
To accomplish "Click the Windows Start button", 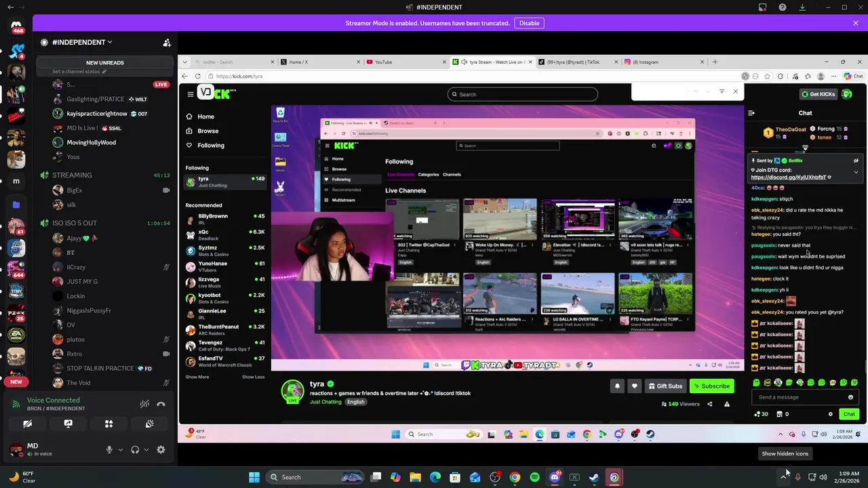I will (x=254, y=477).
